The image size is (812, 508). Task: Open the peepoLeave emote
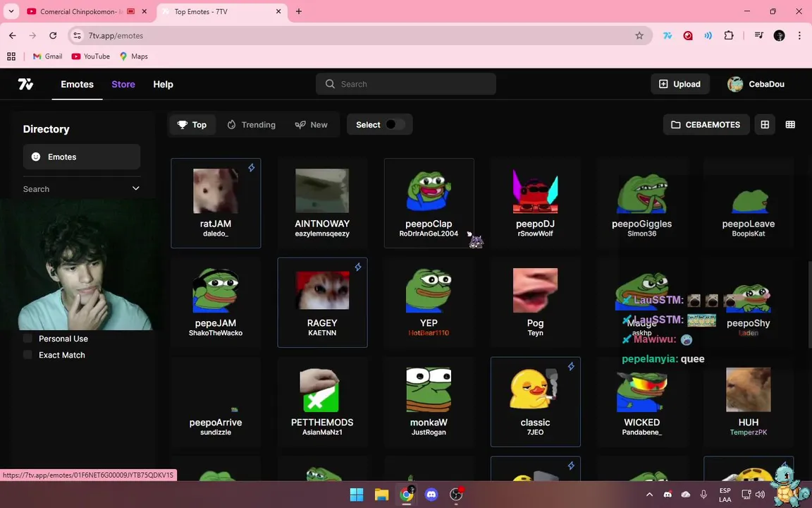click(x=749, y=203)
